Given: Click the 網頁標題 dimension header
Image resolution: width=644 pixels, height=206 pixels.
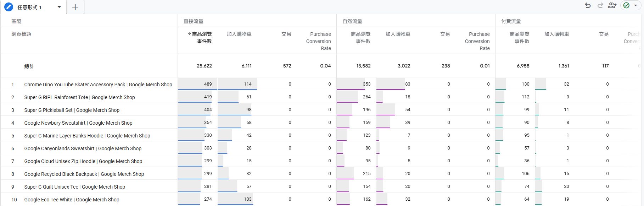Looking at the screenshot, I should (21, 34).
